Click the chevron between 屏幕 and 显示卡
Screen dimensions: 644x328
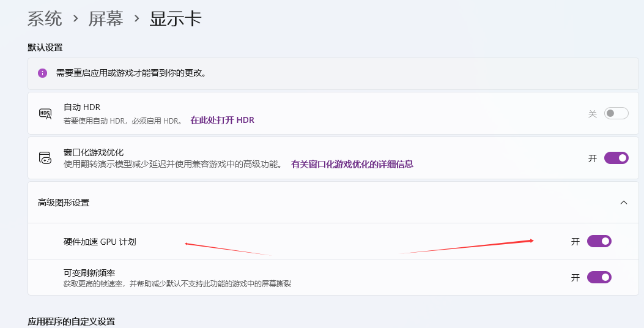[136, 19]
